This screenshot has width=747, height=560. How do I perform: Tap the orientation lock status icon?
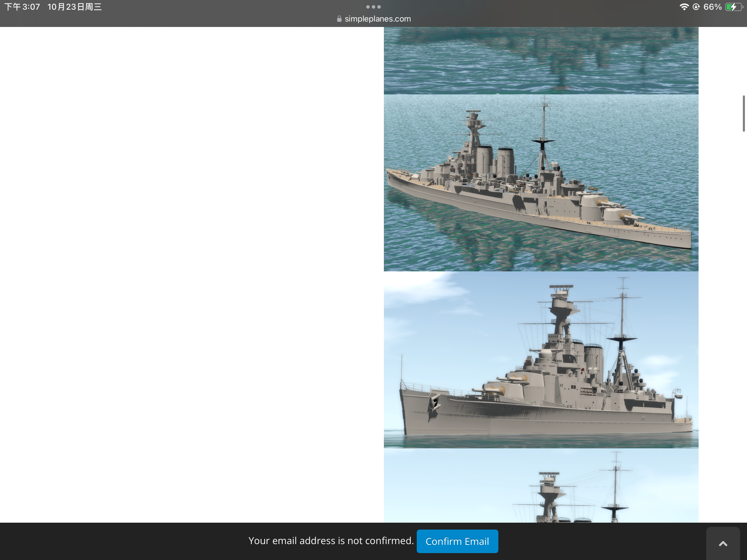coord(696,7)
